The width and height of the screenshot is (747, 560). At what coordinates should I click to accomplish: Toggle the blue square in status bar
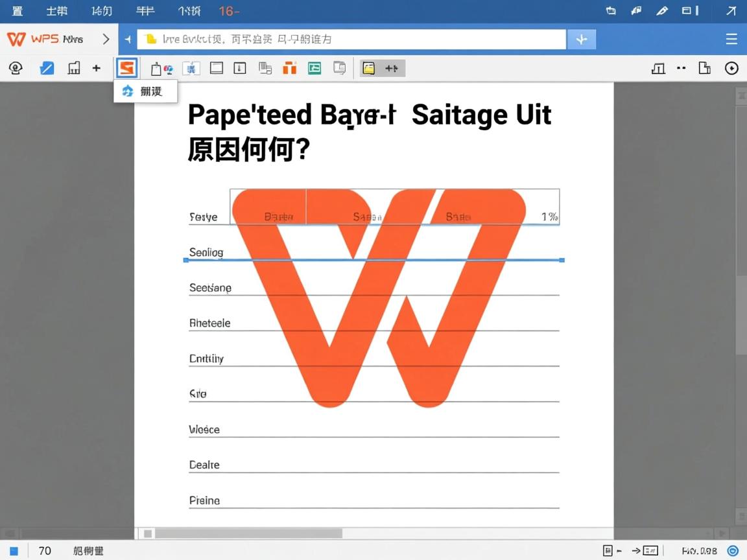coord(14,551)
